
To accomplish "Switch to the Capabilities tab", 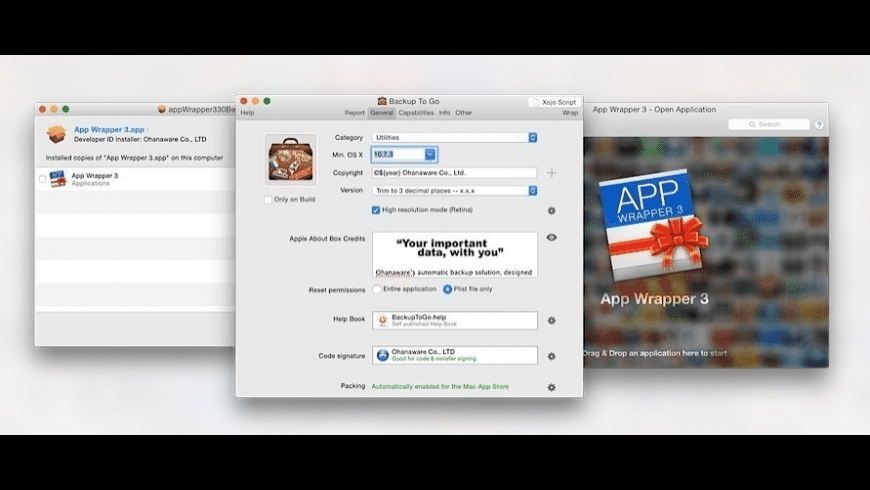I will pyautogui.click(x=416, y=113).
